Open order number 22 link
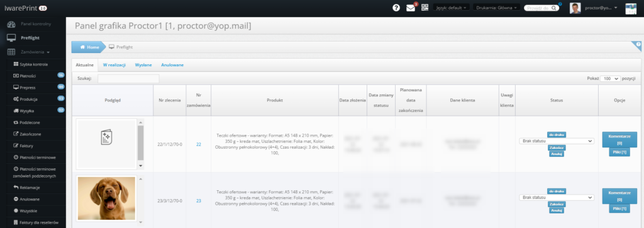The image size is (644, 228). (199, 144)
